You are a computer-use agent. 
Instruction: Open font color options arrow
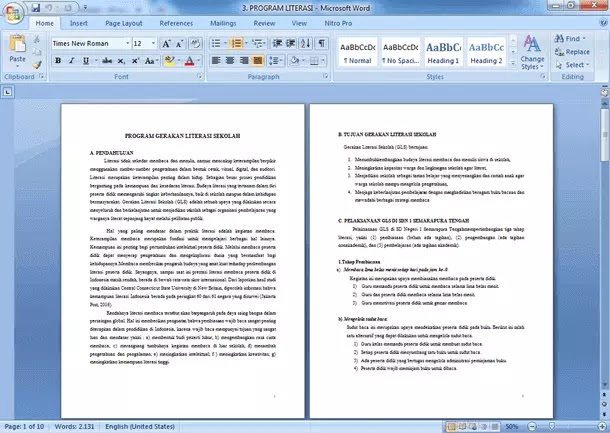coord(199,61)
